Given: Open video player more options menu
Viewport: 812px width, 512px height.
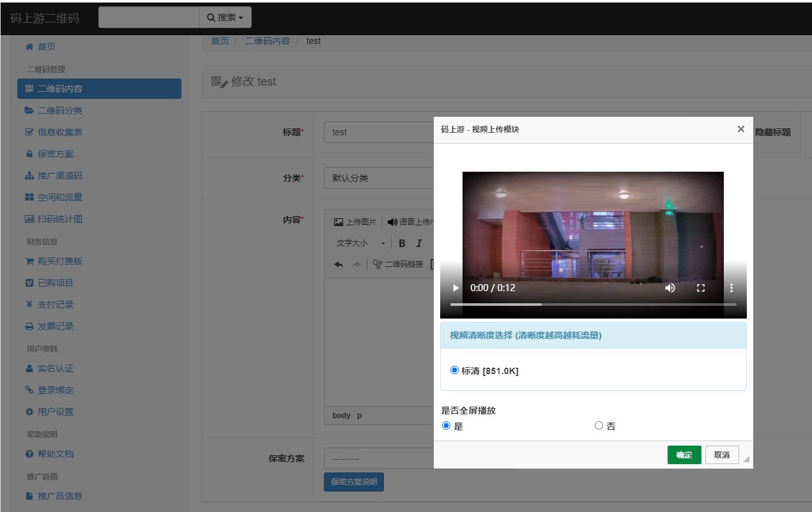Looking at the screenshot, I should tap(732, 288).
